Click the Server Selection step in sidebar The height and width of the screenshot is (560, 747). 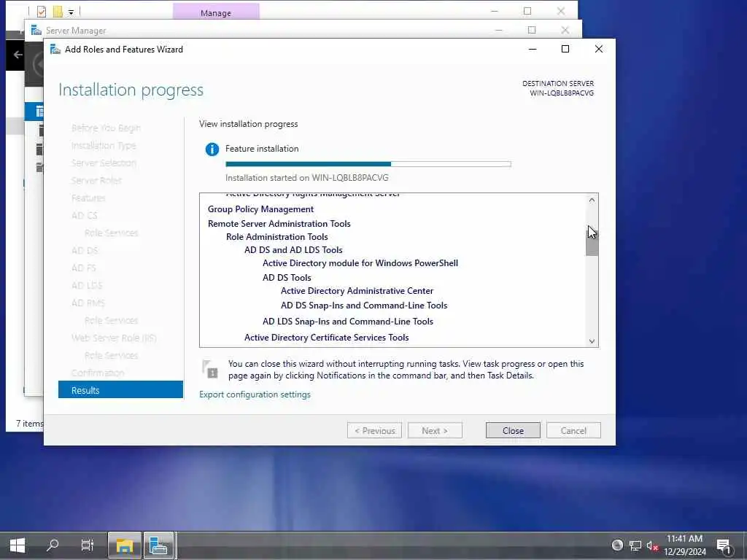coord(104,163)
